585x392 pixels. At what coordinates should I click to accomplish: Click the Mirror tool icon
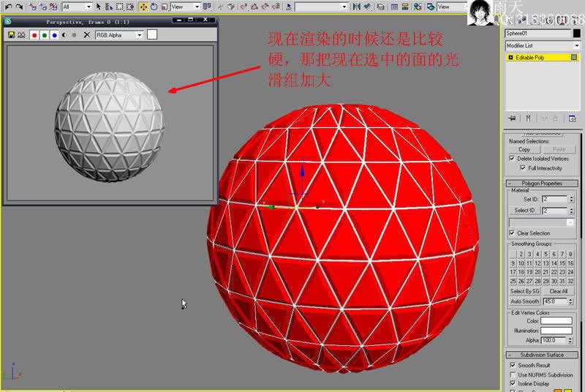356,7
